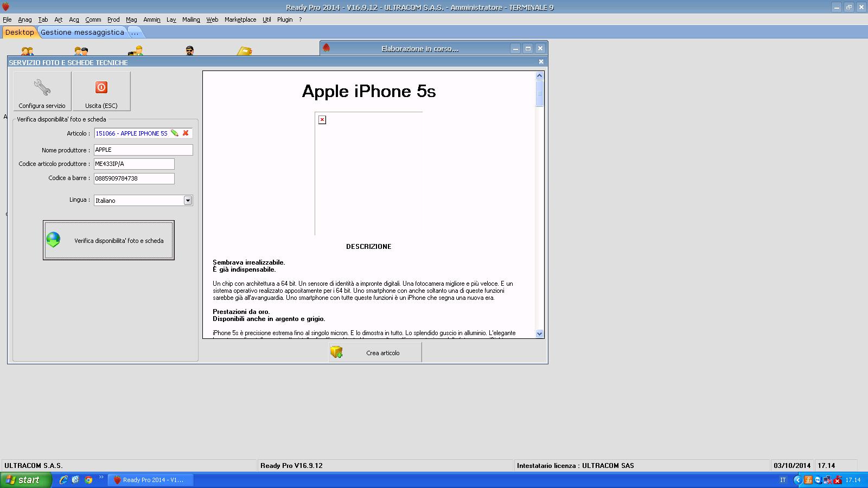Click Codice articolo produttore field
Image resolution: width=868 pixels, height=488 pixels.
pos(134,164)
